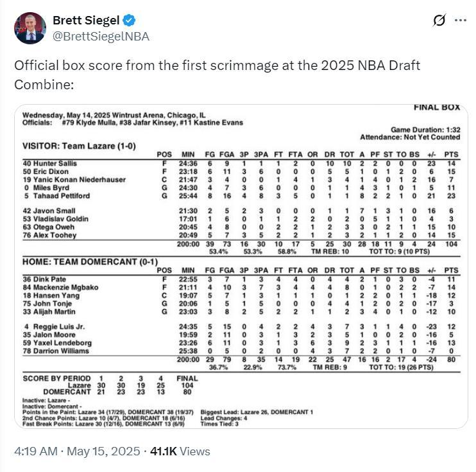Screen dimensions: 476x472
Task: Open the @BrettSiegelNBA handle link
Action: click(101, 37)
